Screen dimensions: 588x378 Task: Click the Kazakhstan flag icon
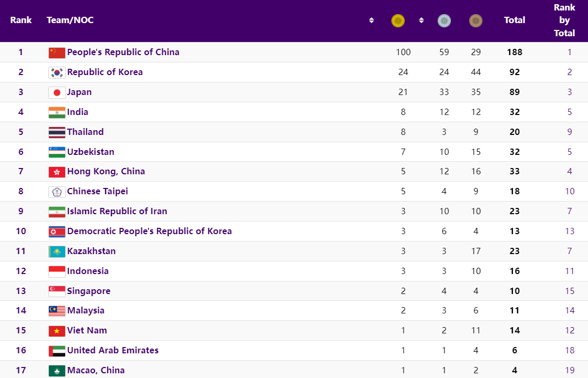57,252
